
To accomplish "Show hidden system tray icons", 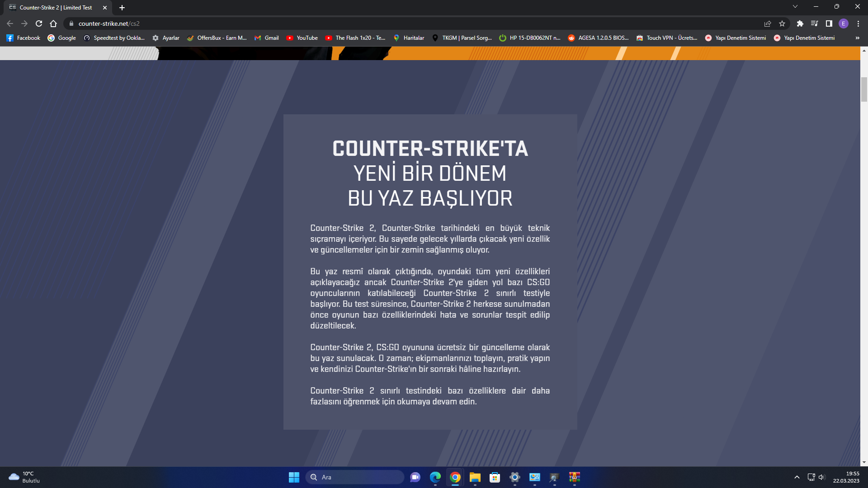I will (797, 477).
